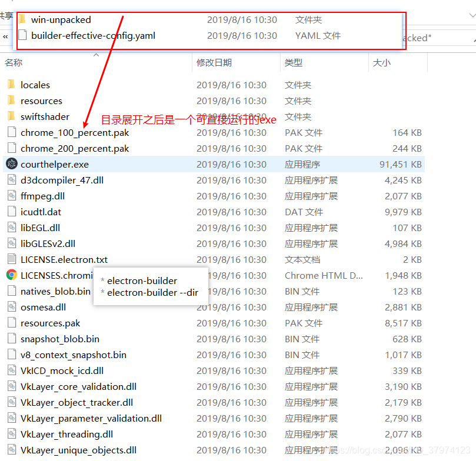Image resolution: width=476 pixels, height=461 pixels.
Task: Click the 91,451 KB size of courthelper.exe
Action: tap(401, 164)
